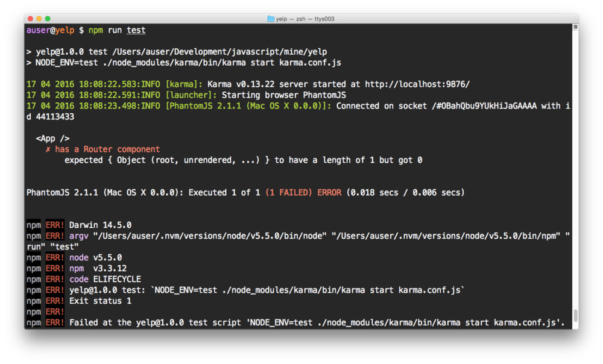Open the http://localhost:9876/ URL

click(416, 84)
